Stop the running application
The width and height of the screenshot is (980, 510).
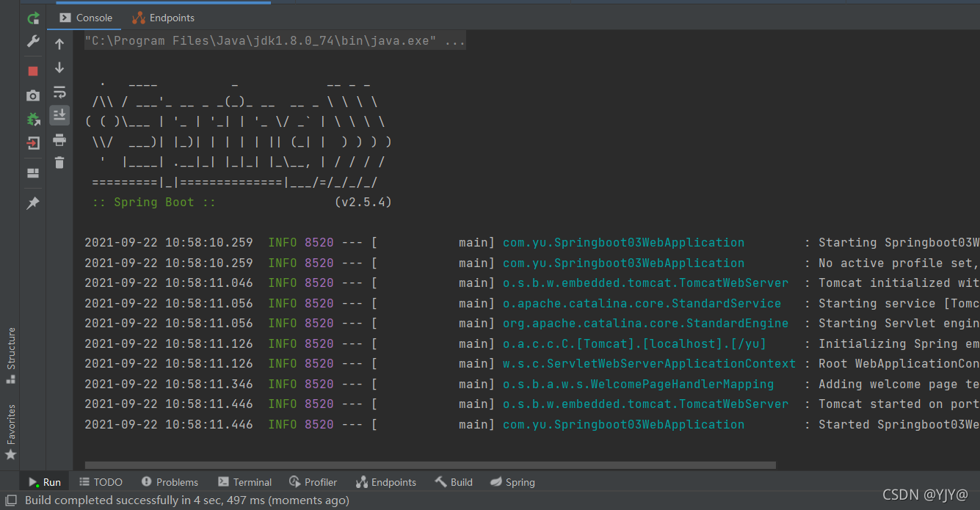pyautogui.click(x=33, y=71)
